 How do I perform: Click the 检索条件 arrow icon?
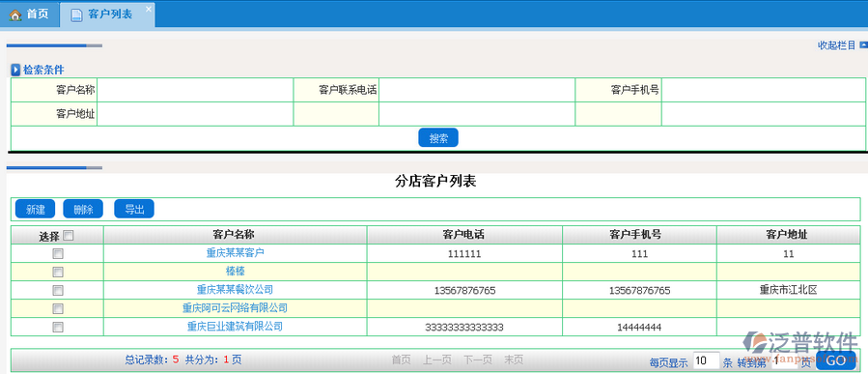[x=16, y=71]
